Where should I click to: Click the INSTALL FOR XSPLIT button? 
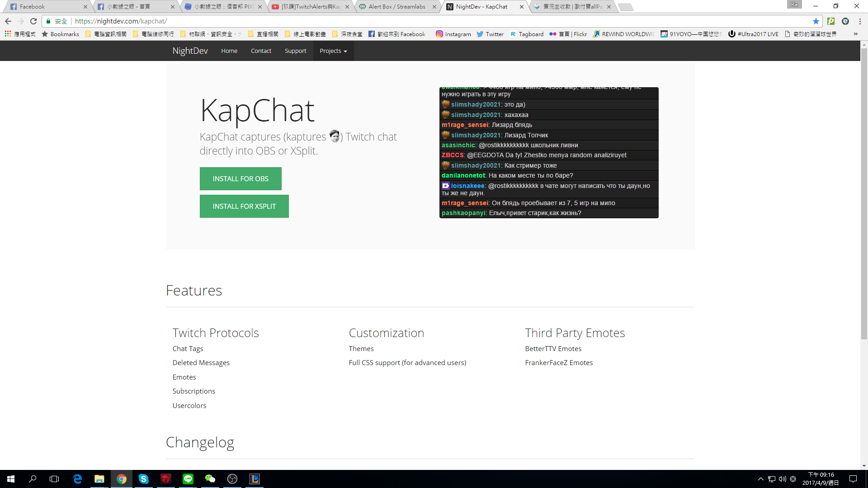(x=244, y=206)
